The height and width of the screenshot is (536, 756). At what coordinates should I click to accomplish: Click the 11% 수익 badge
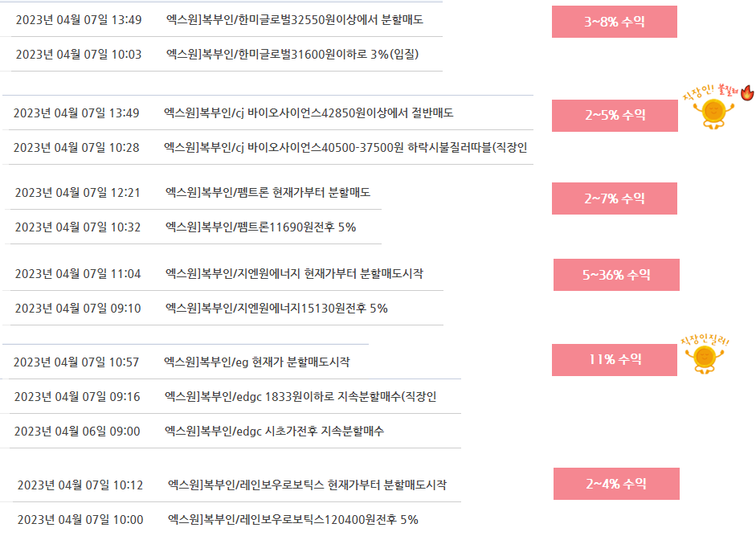coord(615,360)
